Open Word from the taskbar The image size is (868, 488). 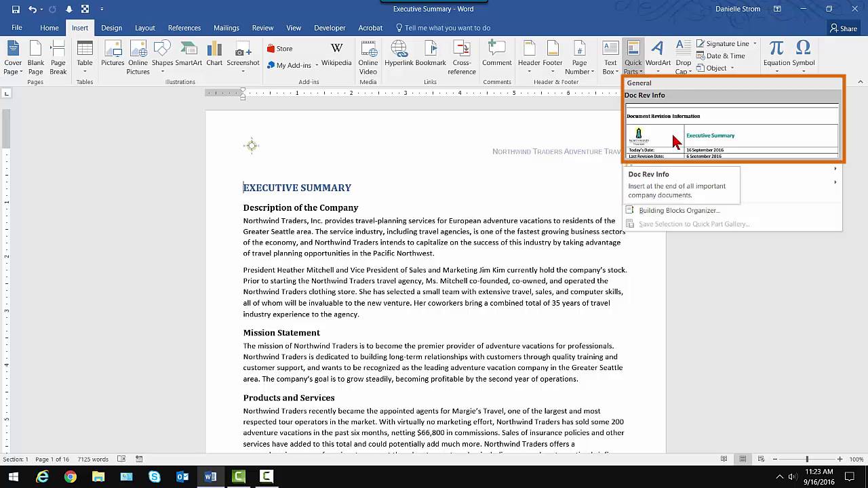(210, 476)
